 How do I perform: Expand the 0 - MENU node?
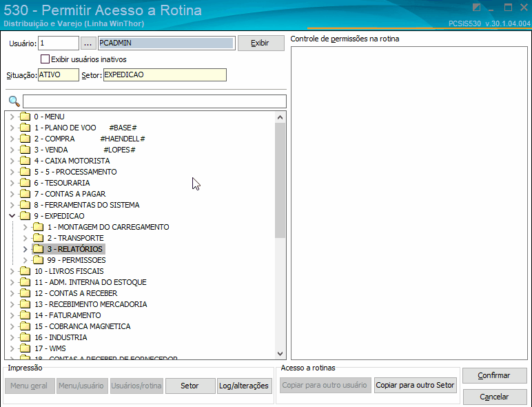click(12, 117)
